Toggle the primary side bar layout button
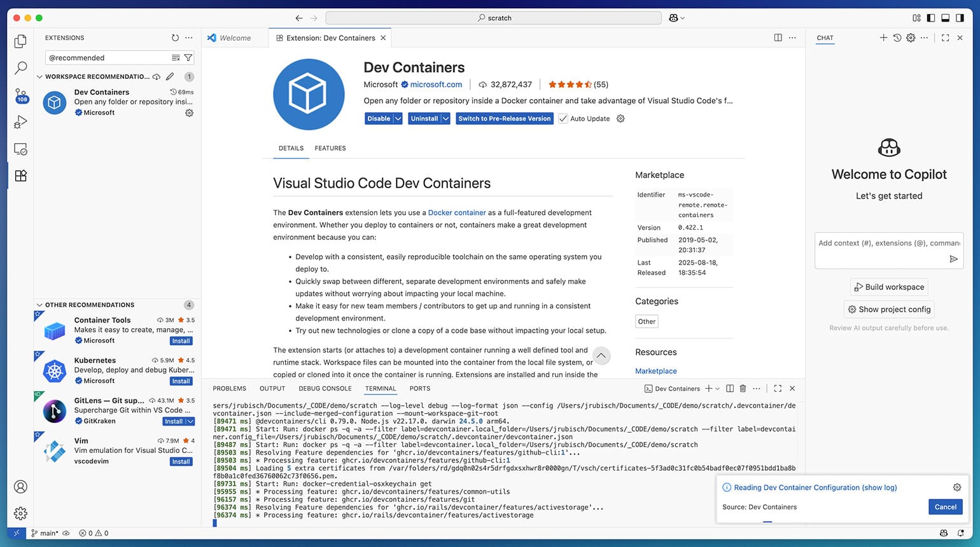Screen dimensions: 980x547 pyautogui.click(x=931, y=18)
